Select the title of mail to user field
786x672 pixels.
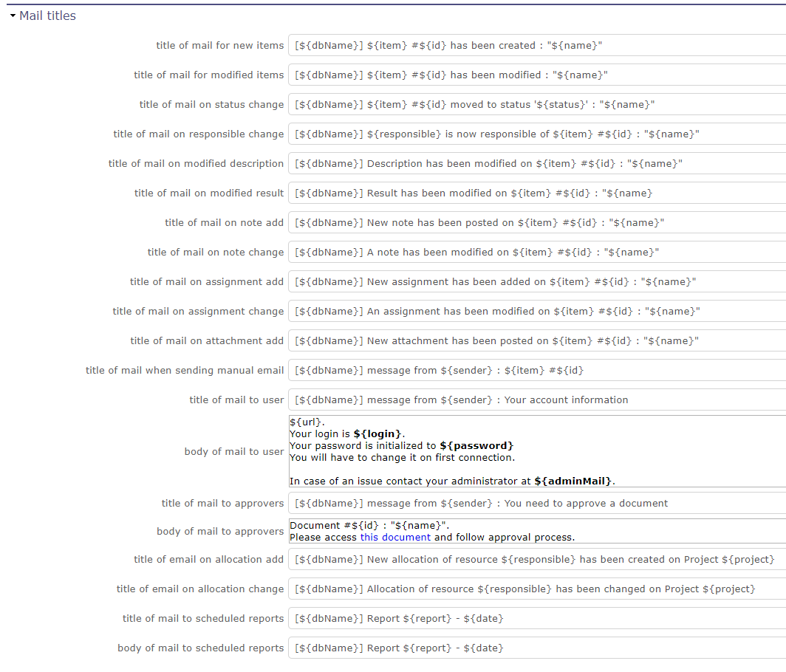click(x=517, y=400)
